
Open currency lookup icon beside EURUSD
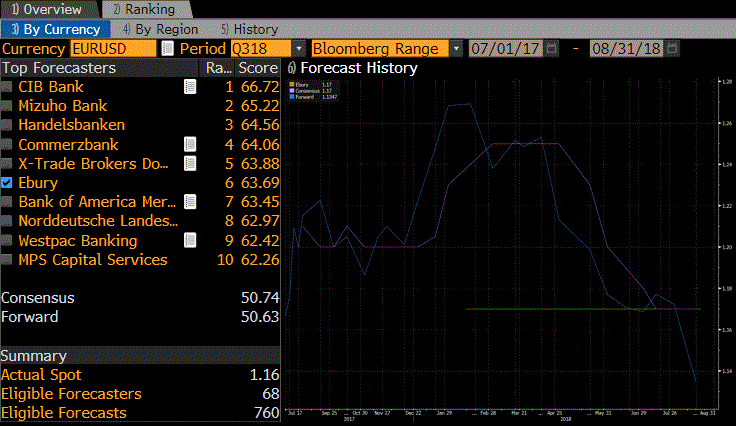tap(167, 48)
